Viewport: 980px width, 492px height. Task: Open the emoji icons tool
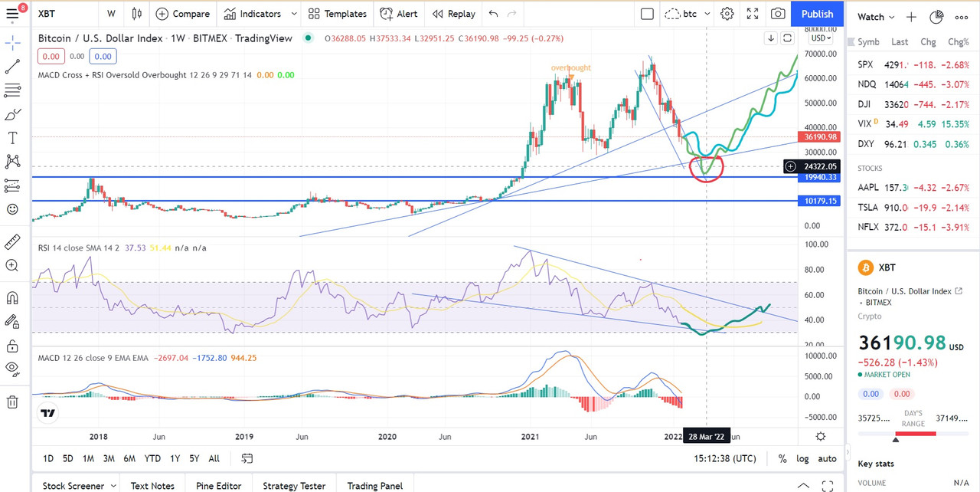point(12,209)
